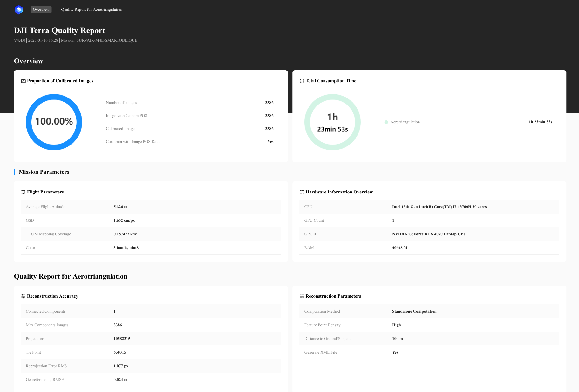
Task: Click the Calibrated Image row label
Action: coord(120,129)
